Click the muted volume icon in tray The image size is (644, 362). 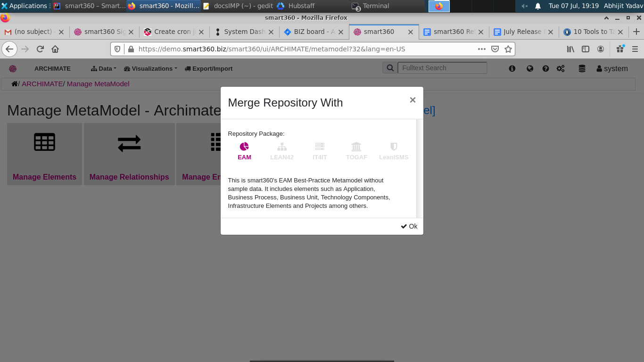coord(525,6)
